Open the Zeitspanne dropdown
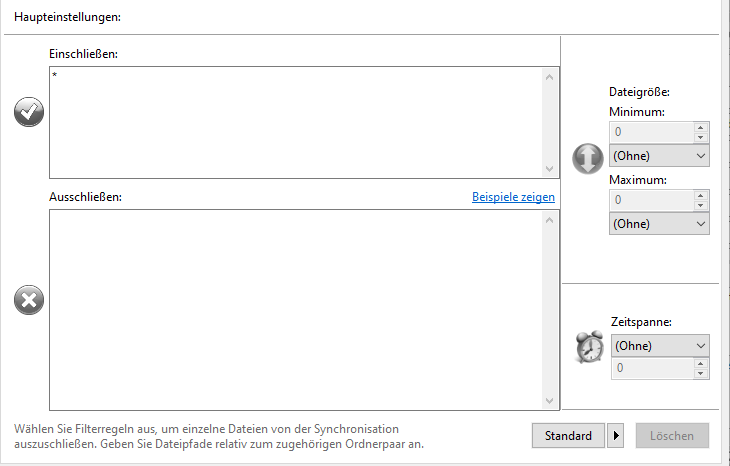Viewport: 730px width, 466px height. coord(660,345)
